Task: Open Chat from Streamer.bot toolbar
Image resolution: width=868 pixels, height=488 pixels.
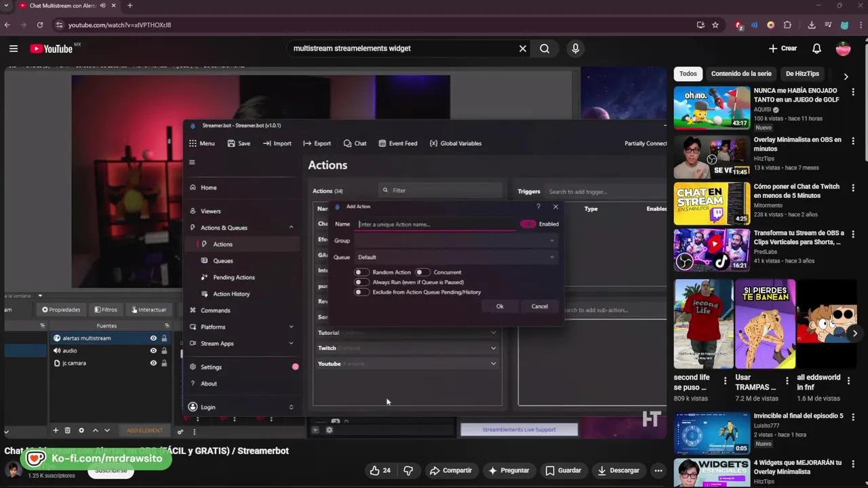Action: [x=355, y=143]
